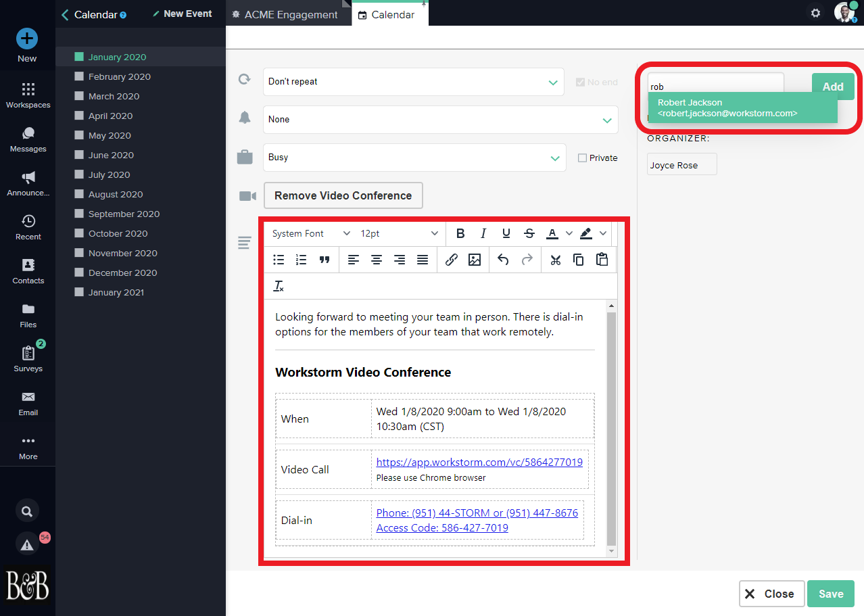Undo the last edit

(503, 260)
